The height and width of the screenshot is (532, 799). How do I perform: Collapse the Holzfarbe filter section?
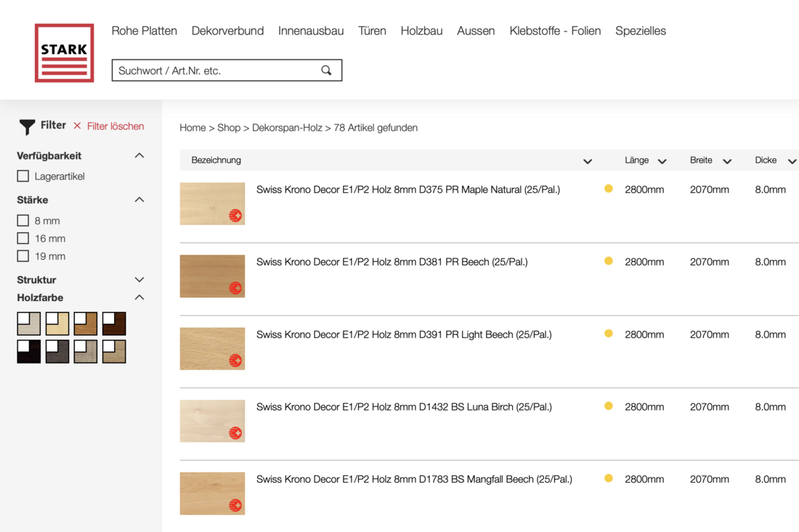(x=139, y=298)
